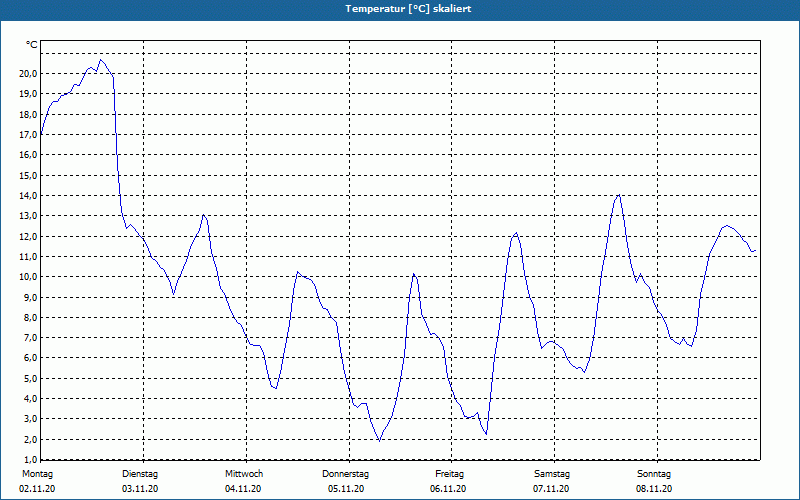Click the '11,0' y-axis value
Image resolution: width=800 pixels, height=500 pixels.
[28, 256]
